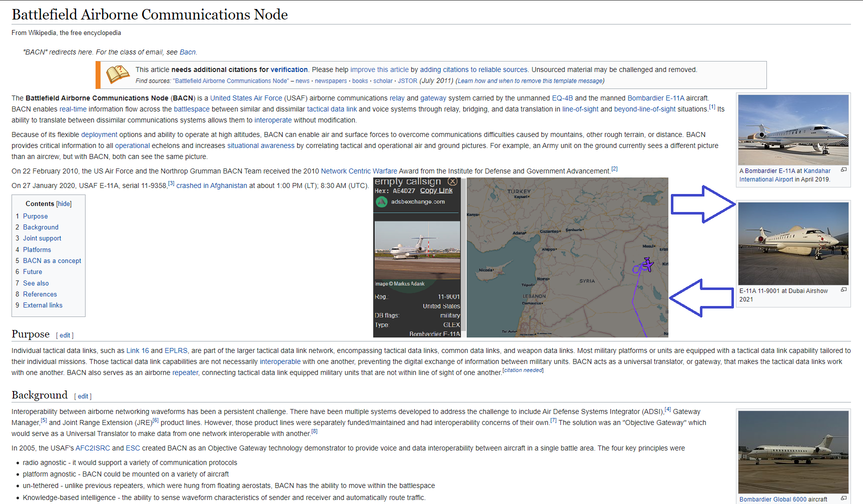Click the enlarge icon under Kandahar E-11A photo
Screen dimensions: 863x504
[x=843, y=170]
